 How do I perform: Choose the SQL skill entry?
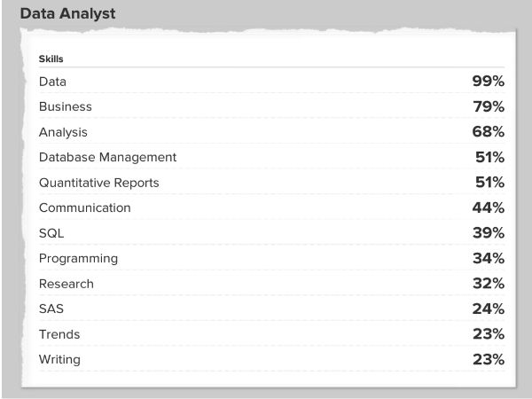(51, 233)
